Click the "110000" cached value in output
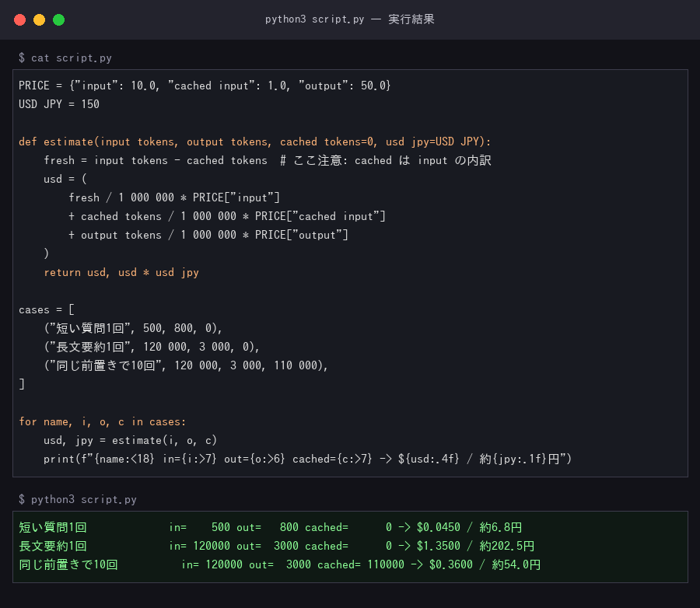 click(x=386, y=565)
